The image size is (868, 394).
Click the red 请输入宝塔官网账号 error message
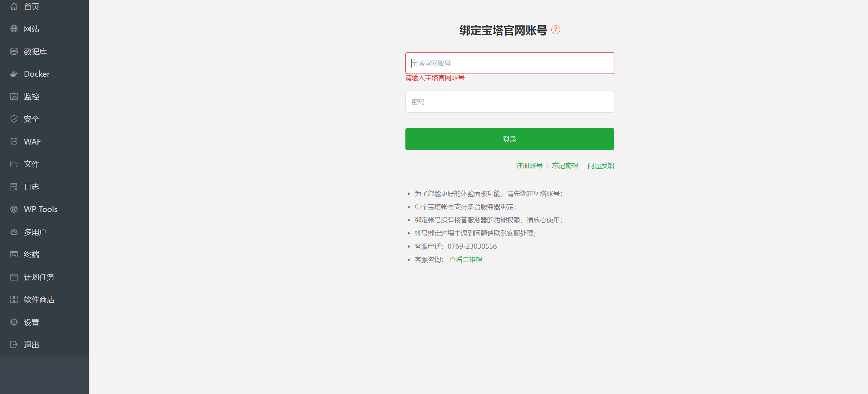click(x=435, y=78)
